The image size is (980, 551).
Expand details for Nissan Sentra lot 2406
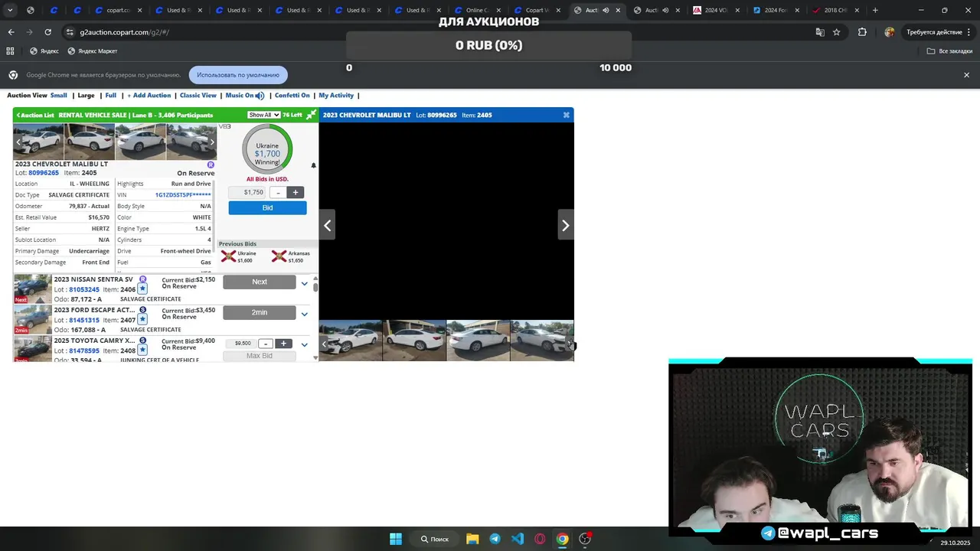304,284
